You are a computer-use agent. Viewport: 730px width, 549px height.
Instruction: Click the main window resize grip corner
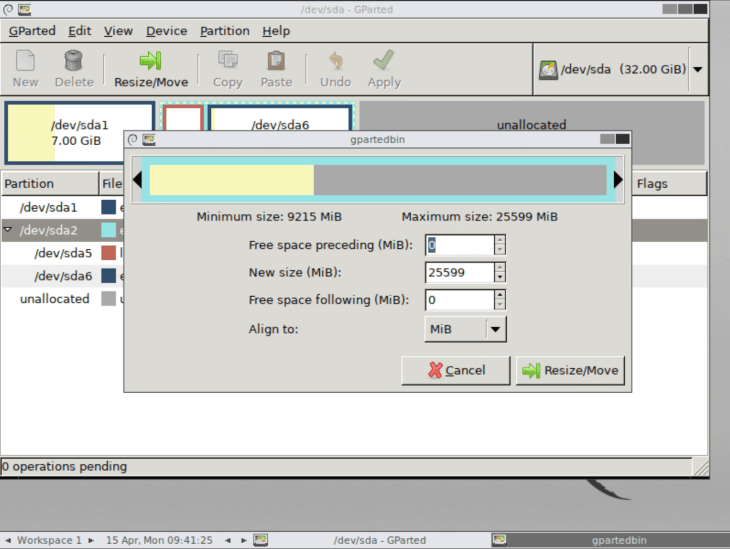tap(701, 468)
